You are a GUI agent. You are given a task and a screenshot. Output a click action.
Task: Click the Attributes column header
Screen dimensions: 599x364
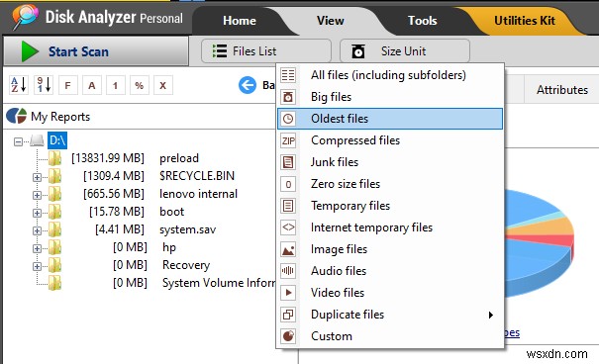pos(562,90)
